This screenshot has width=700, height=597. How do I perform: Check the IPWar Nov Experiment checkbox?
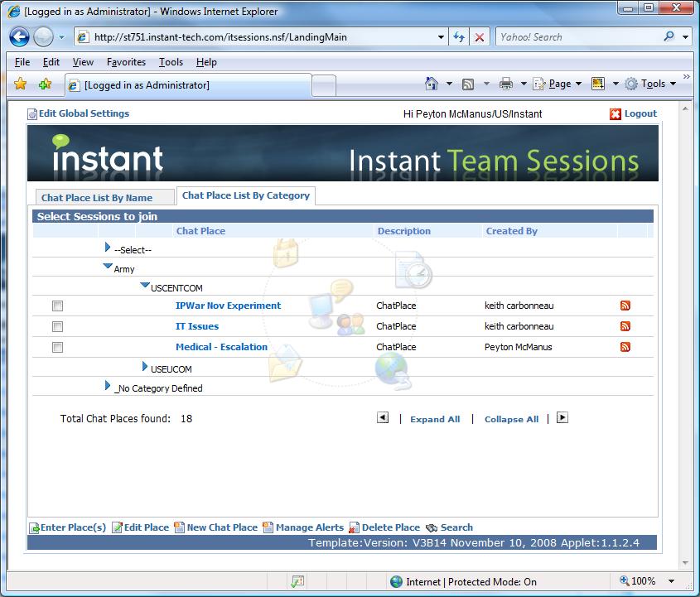(58, 306)
